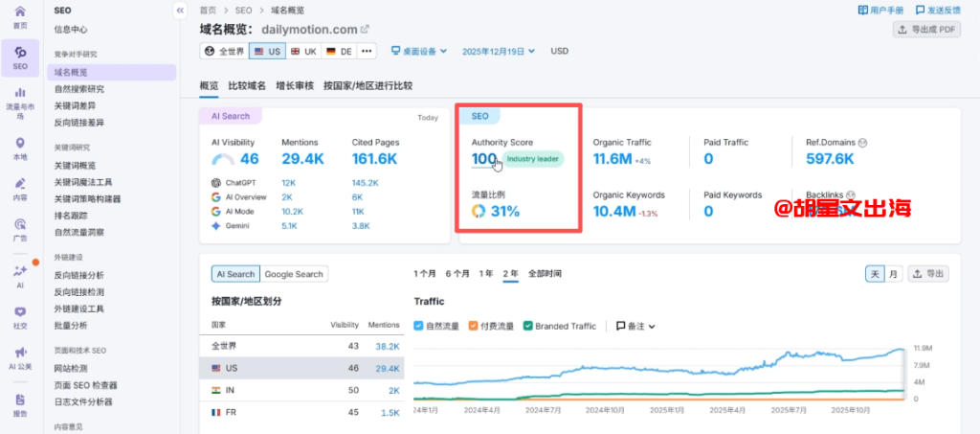This screenshot has width=980, height=434.
Task: Open 域名概览 in sidebar menu
Action: click(x=111, y=73)
